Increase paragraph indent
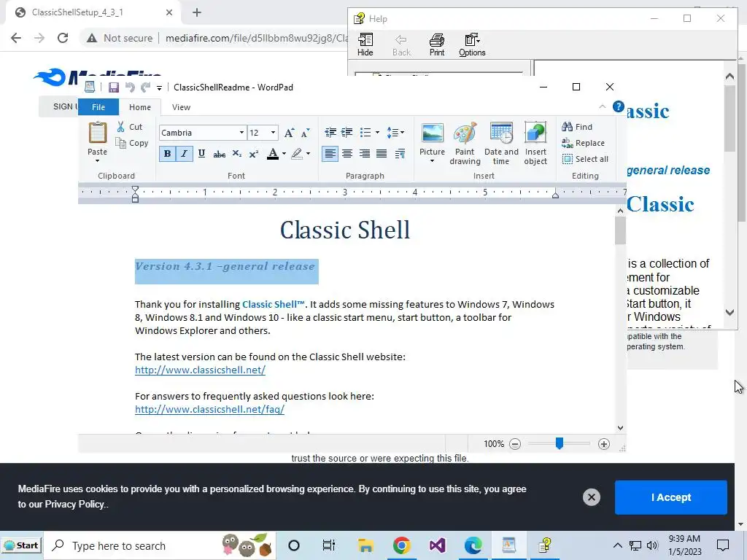The height and width of the screenshot is (560, 747). (347, 133)
